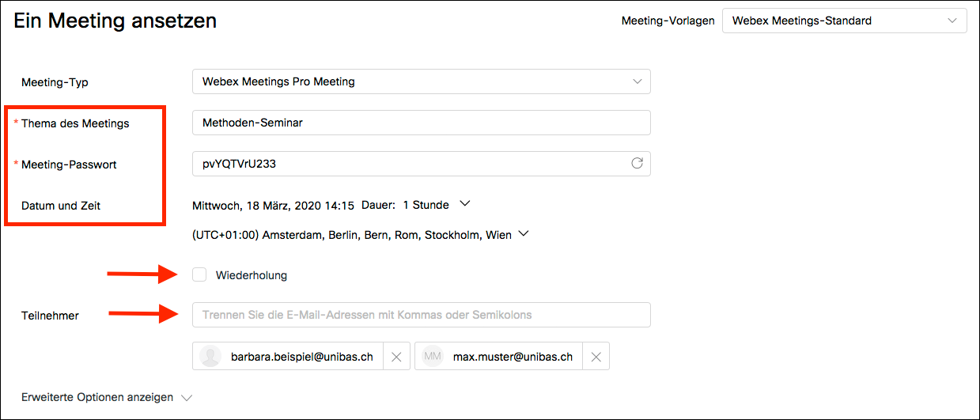
Task: Open the UTC+01:00 time zone dropdown
Action: (360, 235)
